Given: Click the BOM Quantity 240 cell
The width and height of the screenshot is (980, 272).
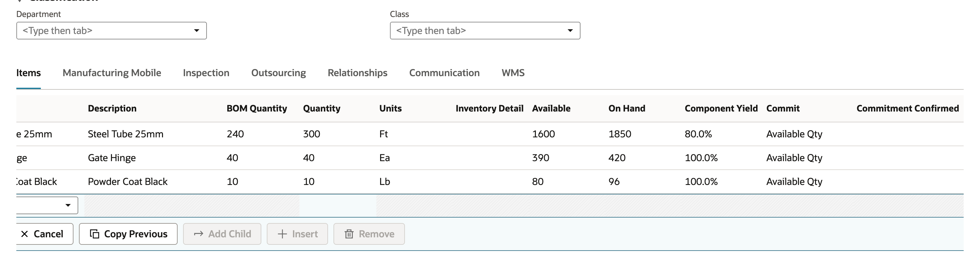Looking at the screenshot, I should pyautogui.click(x=235, y=134).
